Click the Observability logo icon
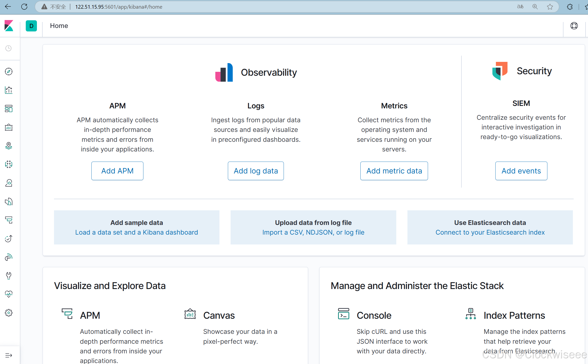588x364 pixels. click(224, 72)
